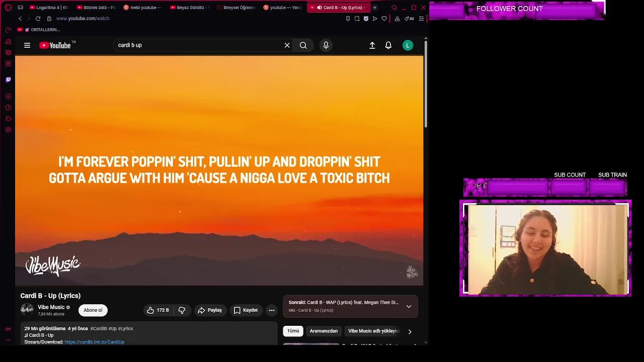Viewport: 644px width, 362px height.
Task: Click the pin icon in address bar
Action: pyautogui.click(x=348, y=19)
